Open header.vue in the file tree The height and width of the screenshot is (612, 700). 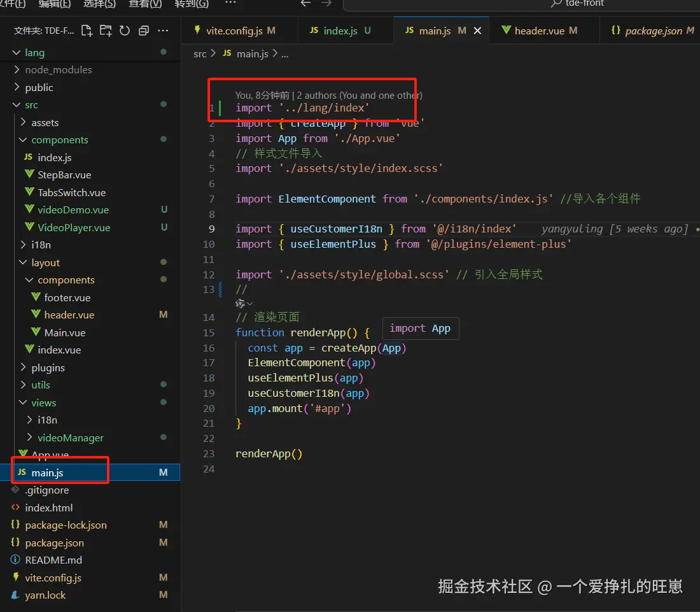[90, 315]
